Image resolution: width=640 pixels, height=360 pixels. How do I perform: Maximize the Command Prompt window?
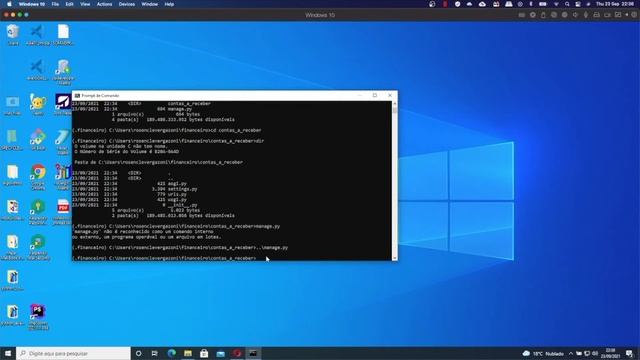click(x=375, y=96)
